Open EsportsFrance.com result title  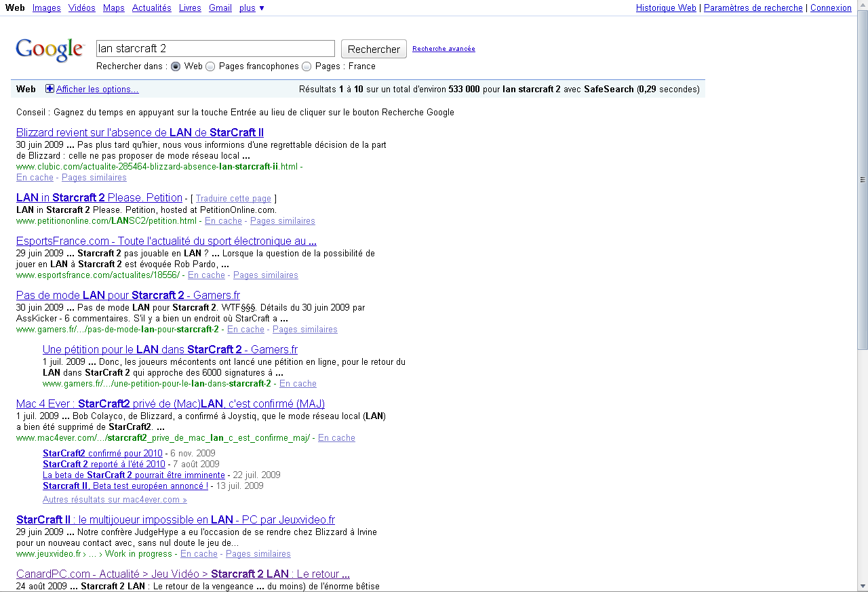click(x=166, y=241)
